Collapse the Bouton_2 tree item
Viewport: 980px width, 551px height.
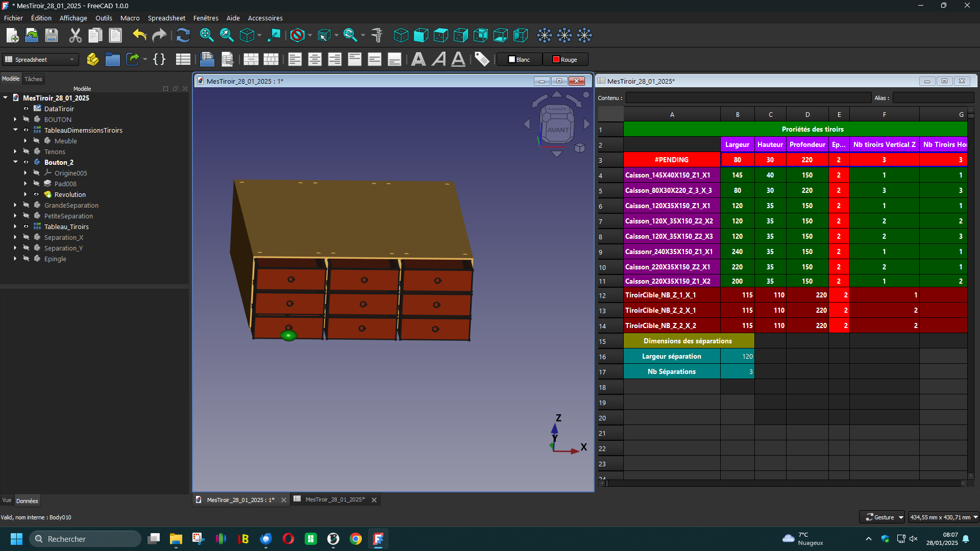(x=15, y=162)
